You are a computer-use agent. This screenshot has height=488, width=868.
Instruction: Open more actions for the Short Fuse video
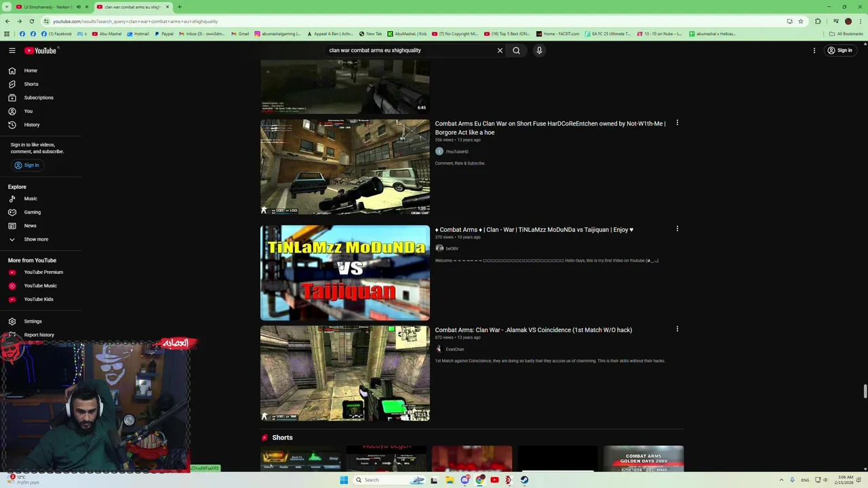677,123
